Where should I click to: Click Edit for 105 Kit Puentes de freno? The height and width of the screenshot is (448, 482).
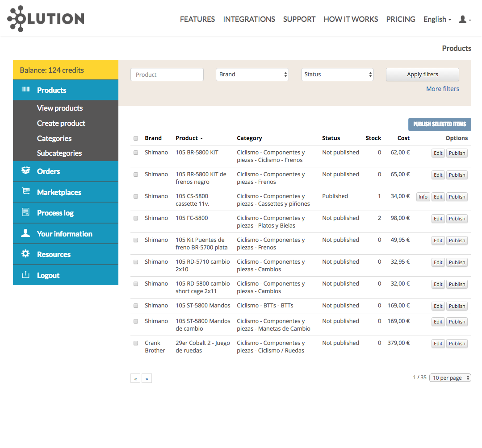click(x=438, y=241)
